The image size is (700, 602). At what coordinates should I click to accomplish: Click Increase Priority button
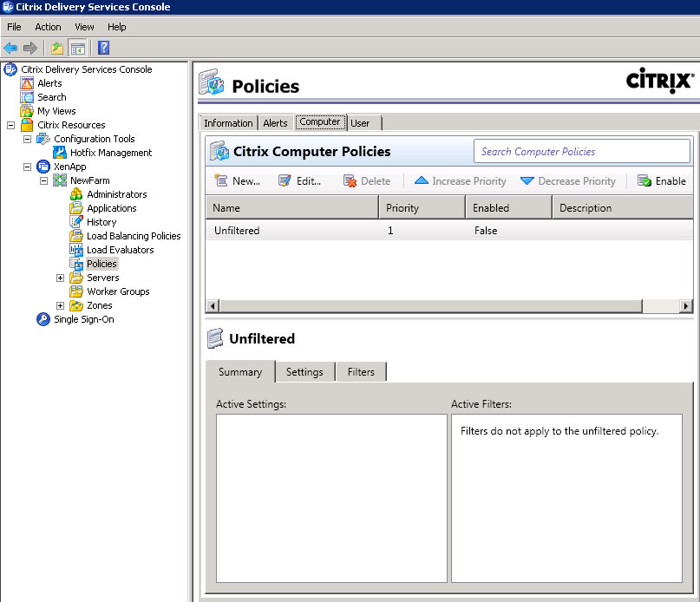point(461,181)
